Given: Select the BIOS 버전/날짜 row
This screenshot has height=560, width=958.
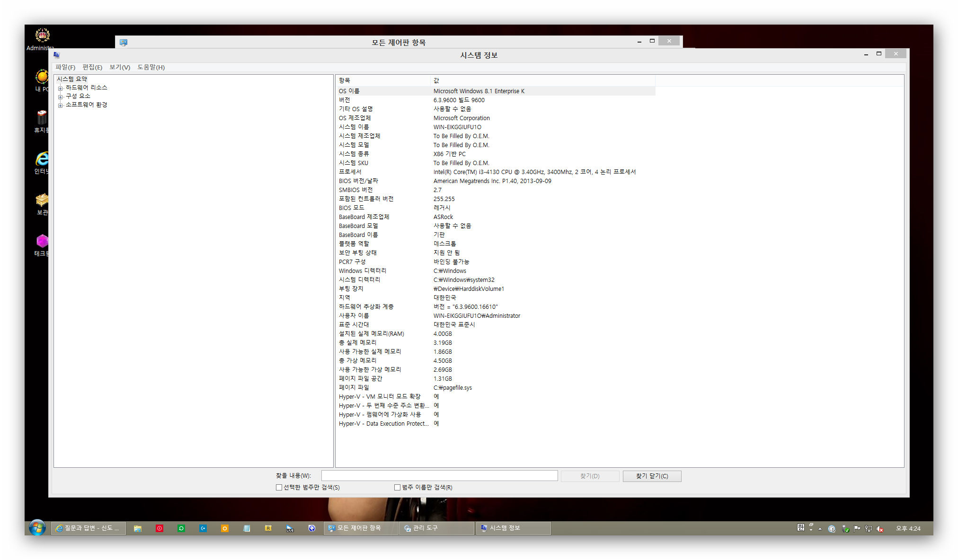Looking at the screenshot, I should [496, 181].
